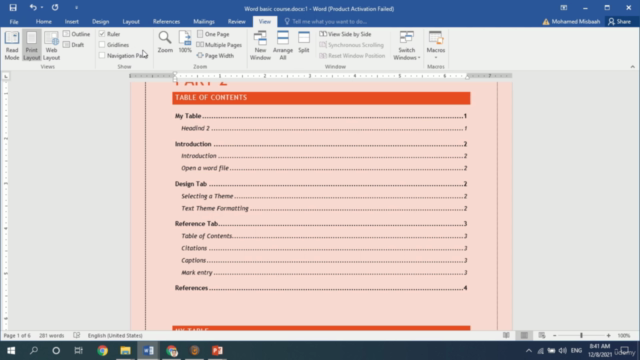Switch to Read Mode view
640x360 pixels.
point(12,46)
